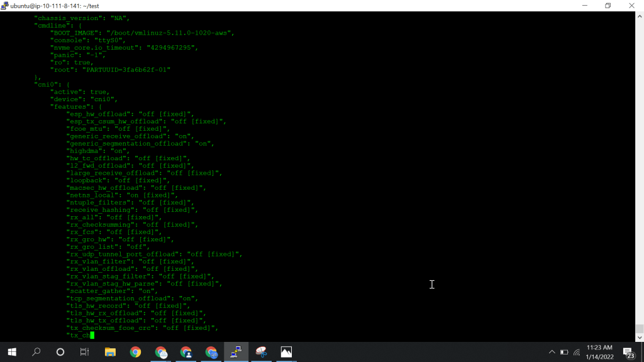
Task: Select the second running Chrome profile icon
Action: click(186, 353)
